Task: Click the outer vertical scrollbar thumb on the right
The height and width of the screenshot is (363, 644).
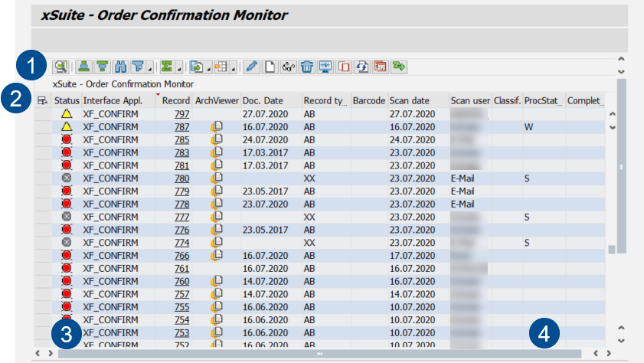Action: click(x=622, y=167)
